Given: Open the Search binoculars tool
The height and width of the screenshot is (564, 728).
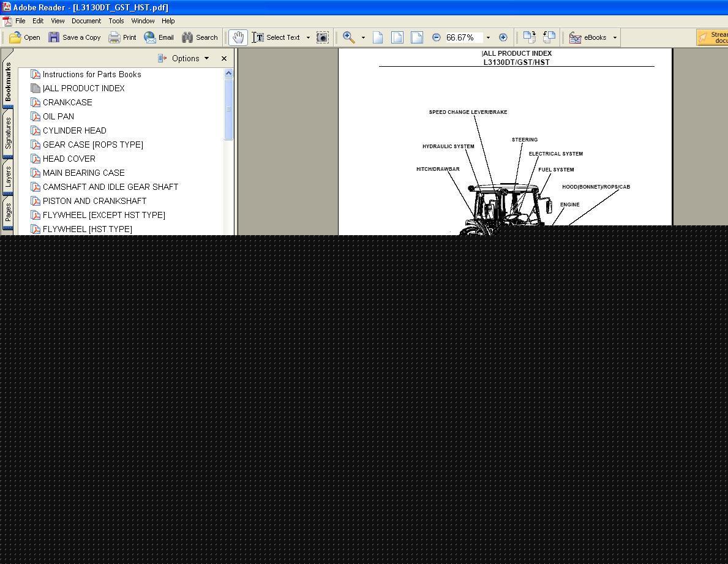Looking at the screenshot, I should pos(200,37).
